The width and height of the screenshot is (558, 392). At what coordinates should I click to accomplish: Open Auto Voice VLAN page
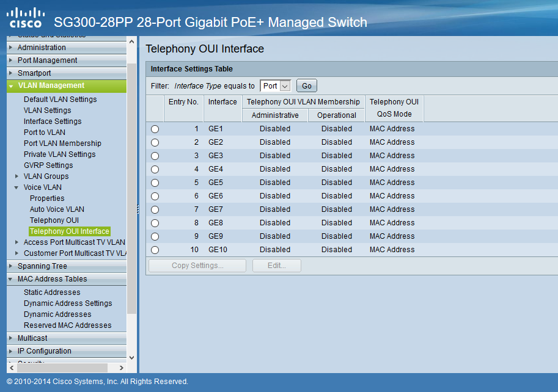[57, 209]
